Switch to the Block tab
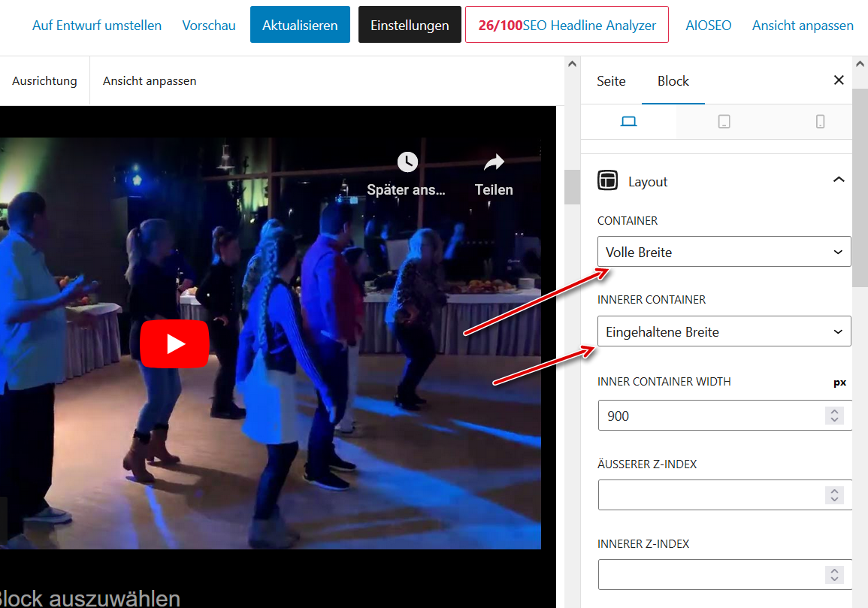This screenshot has height=608, width=868. click(673, 81)
